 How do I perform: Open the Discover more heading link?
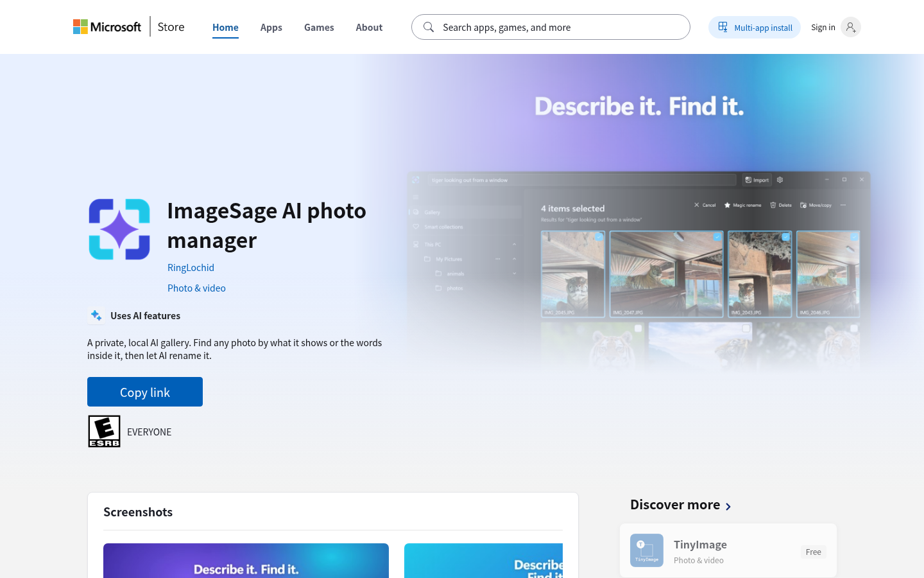[x=675, y=504]
